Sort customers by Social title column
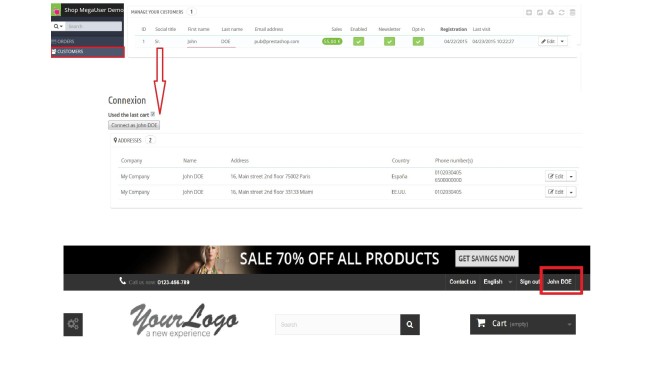Viewport: 646px width, 366px height. [165, 29]
